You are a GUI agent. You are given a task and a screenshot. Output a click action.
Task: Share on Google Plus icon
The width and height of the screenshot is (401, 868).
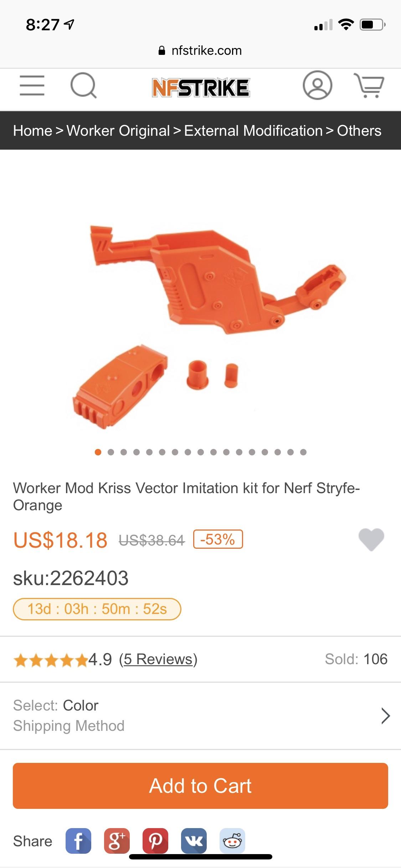[117, 841]
